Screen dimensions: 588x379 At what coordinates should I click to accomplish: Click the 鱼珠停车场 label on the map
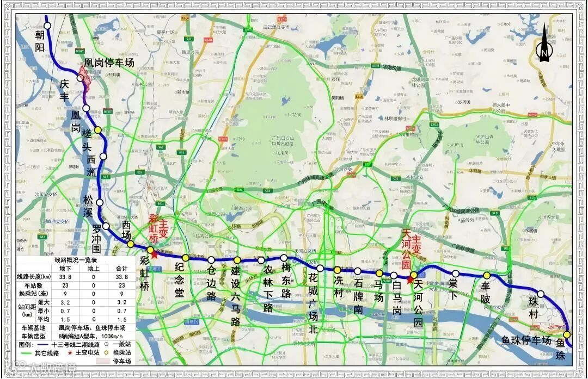pos(526,340)
